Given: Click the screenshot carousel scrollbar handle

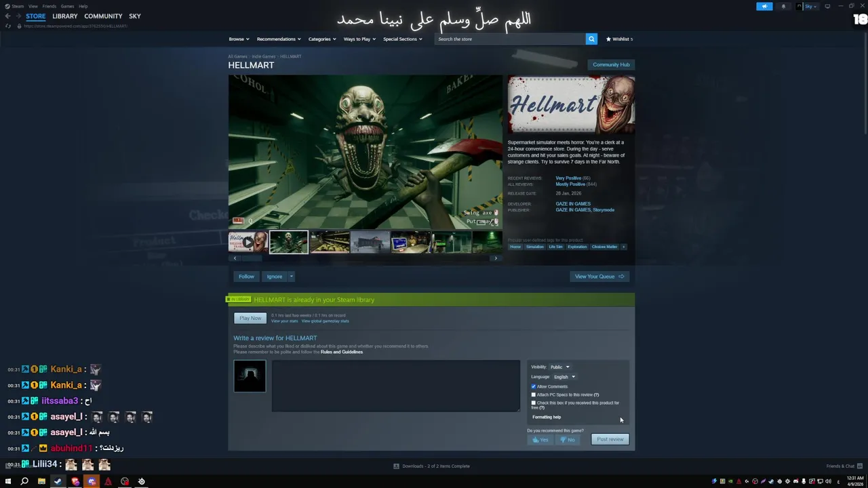Looking at the screenshot, I should 252,258.
